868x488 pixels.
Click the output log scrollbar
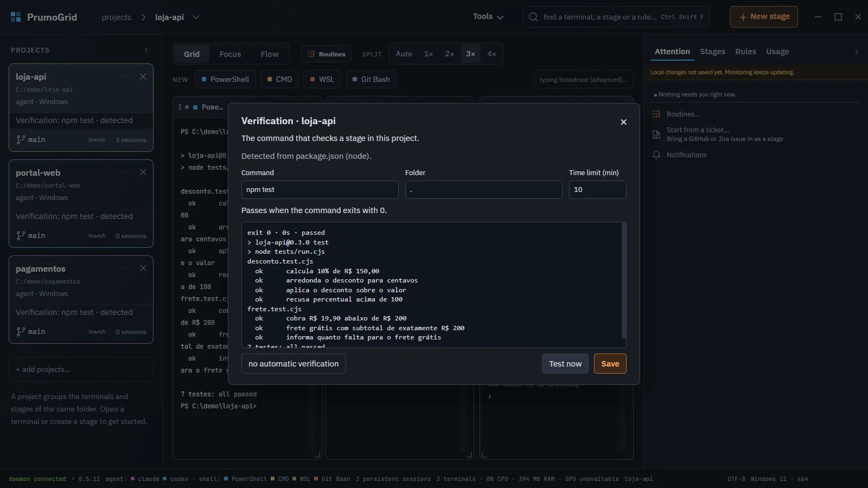click(x=623, y=281)
